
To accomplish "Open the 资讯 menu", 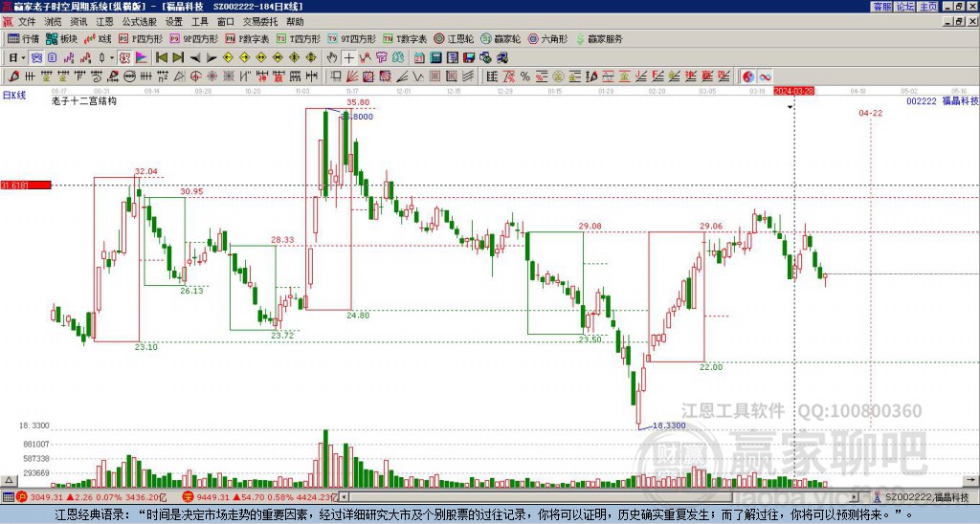I will click(x=78, y=22).
